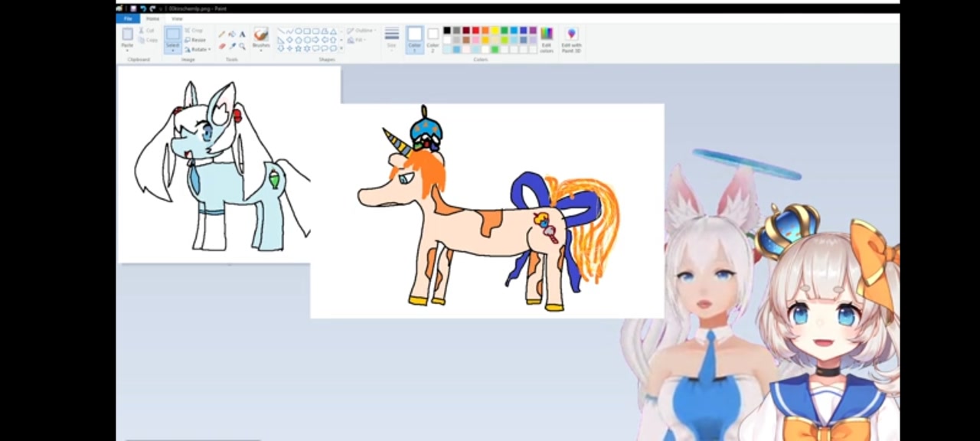Viewport: 980px width, 441px height.
Task: Click the Save icon in title bar
Action: [x=133, y=8]
